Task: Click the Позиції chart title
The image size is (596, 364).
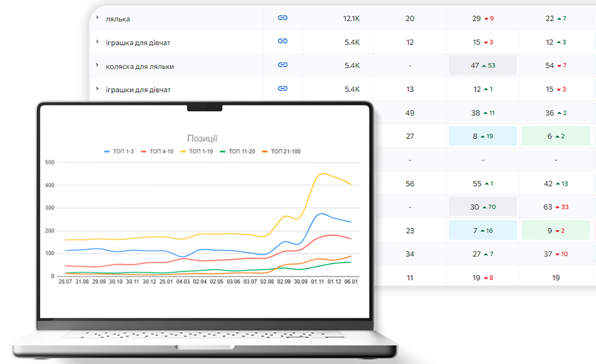Action: (x=202, y=139)
